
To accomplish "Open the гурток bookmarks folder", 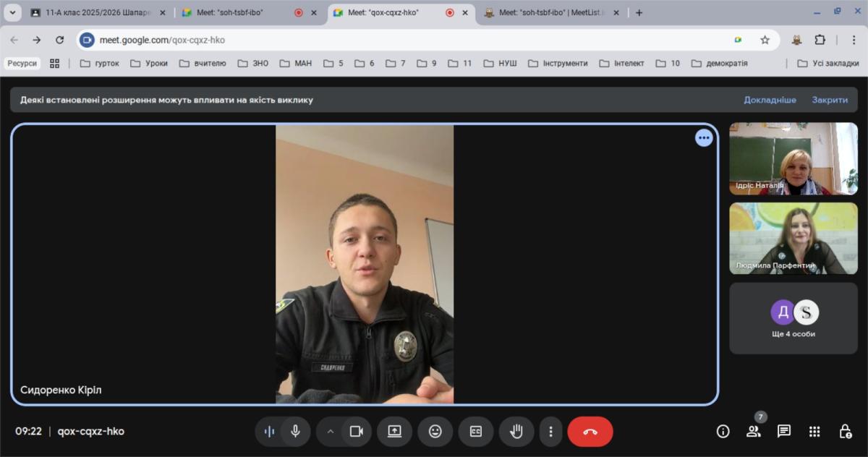I will [100, 64].
